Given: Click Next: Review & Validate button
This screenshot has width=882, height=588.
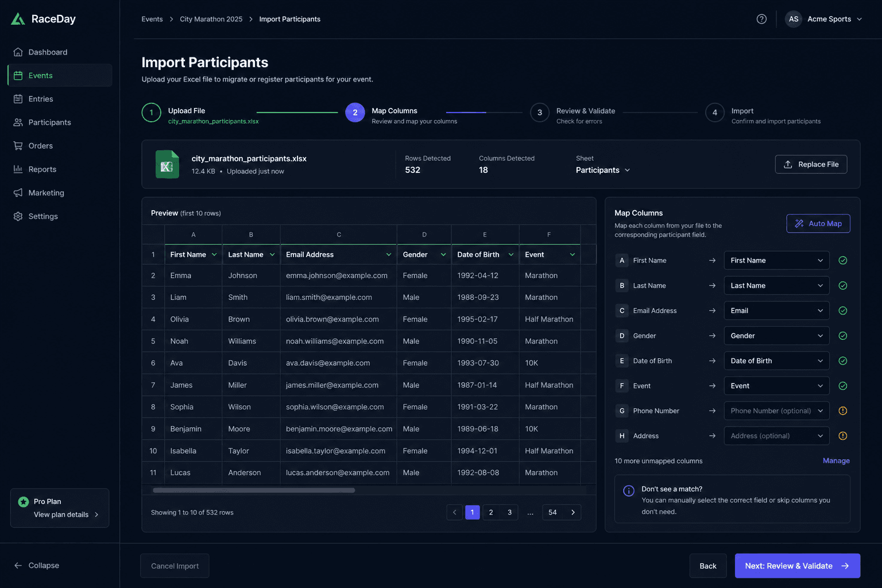Looking at the screenshot, I should [798, 566].
